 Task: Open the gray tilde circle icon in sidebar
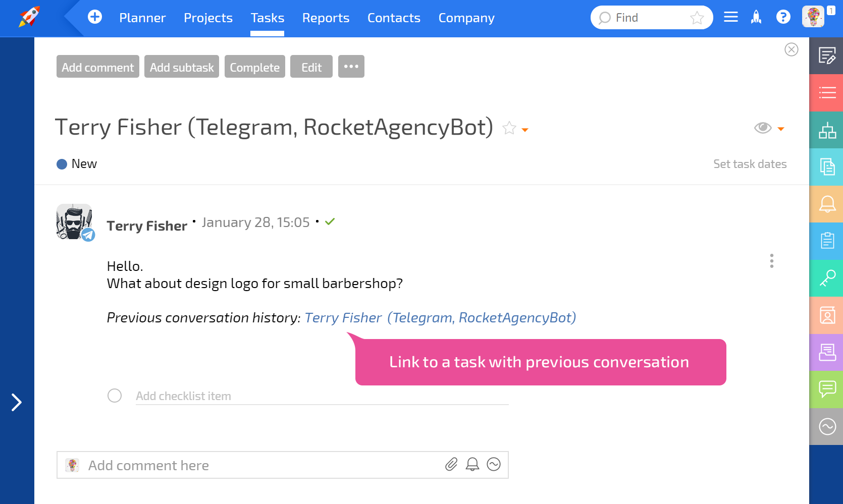pos(826,427)
